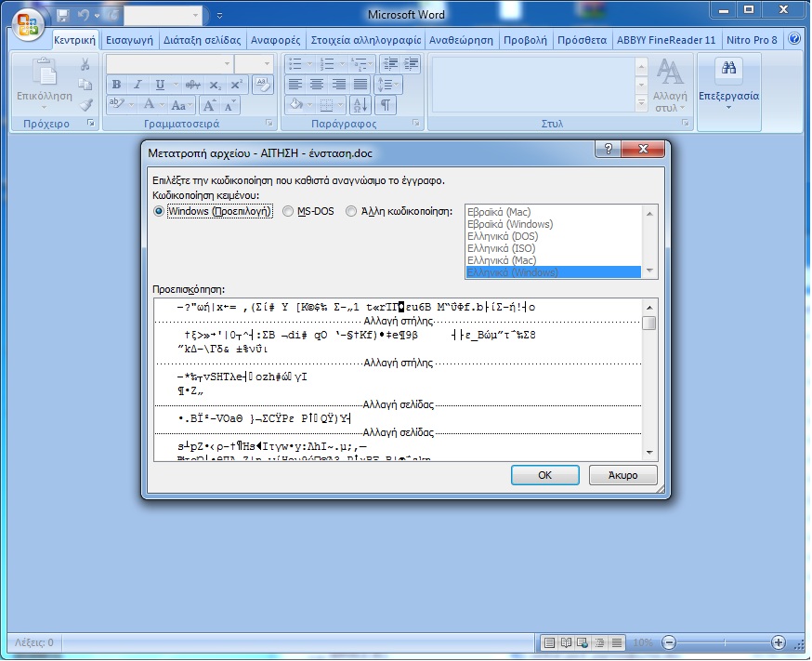Viewport: 812px width, 661px height.
Task: Open the font name dropdown
Action: pyautogui.click(x=227, y=64)
